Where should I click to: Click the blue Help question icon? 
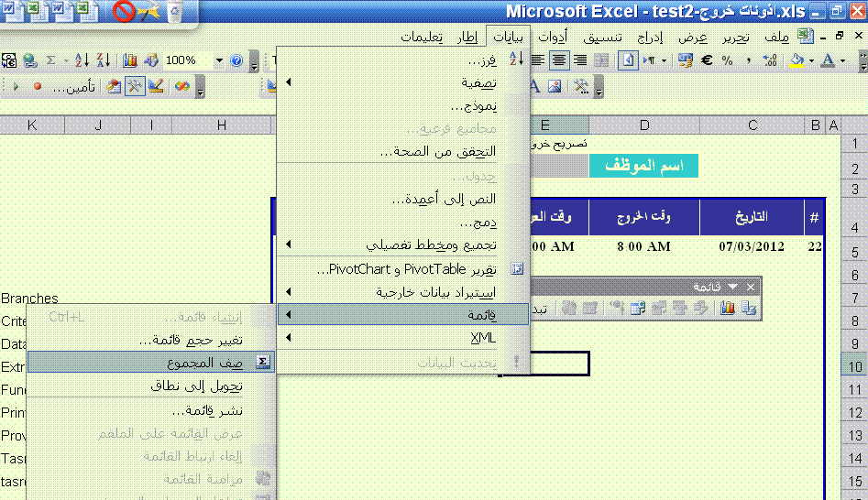coord(236,60)
